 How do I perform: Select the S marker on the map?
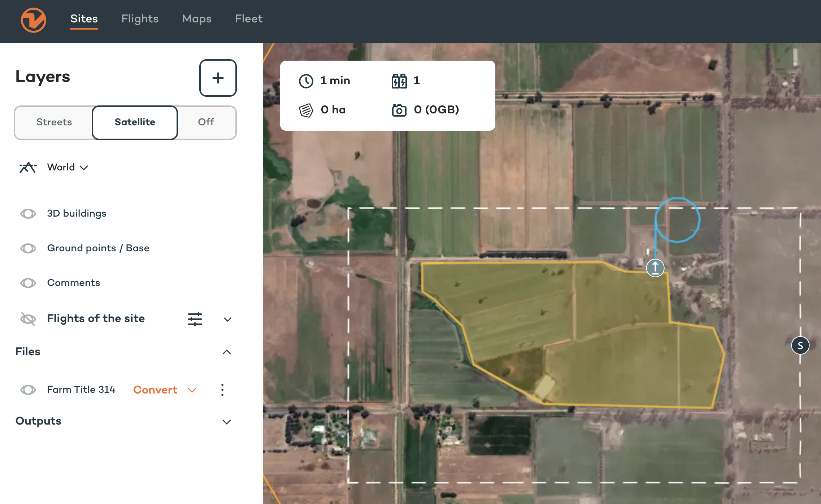point(800,346)
